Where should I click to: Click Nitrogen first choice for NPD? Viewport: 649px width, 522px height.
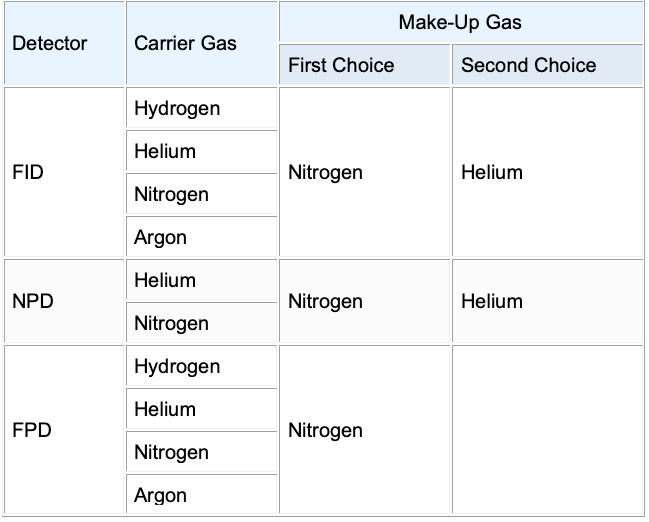325,301
